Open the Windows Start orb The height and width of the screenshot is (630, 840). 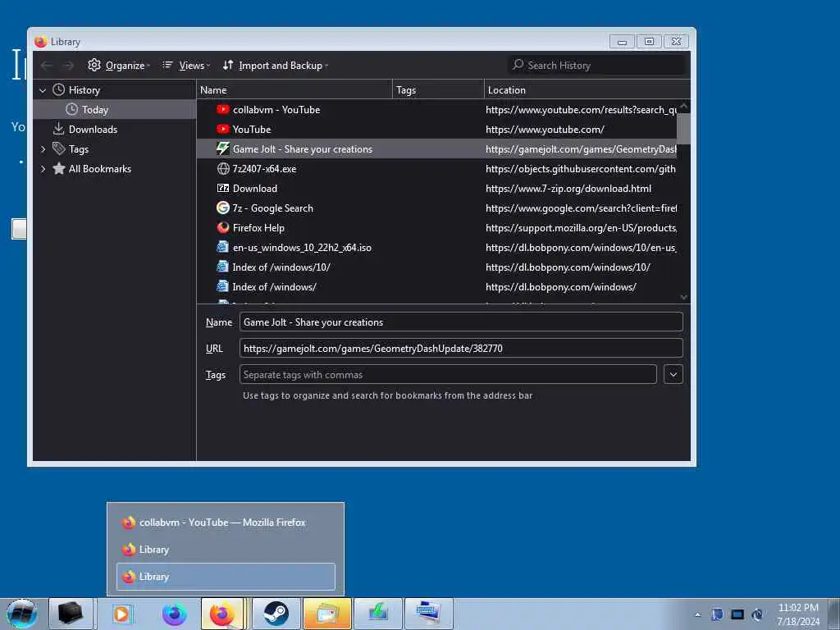(22, 614)
